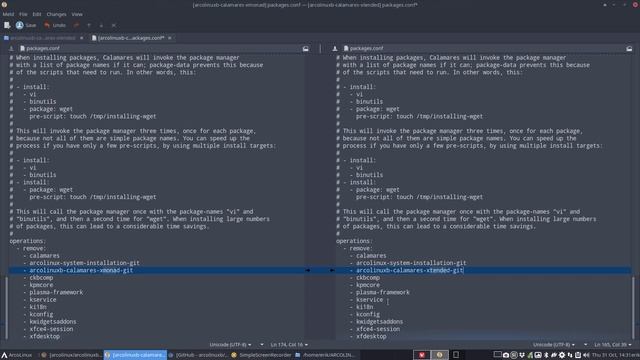Click 'operations:' line in right pane

click(x=354, y=241)
